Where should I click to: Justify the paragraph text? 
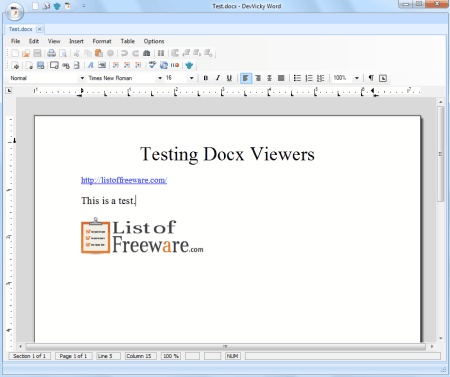[x=281, y=78]
